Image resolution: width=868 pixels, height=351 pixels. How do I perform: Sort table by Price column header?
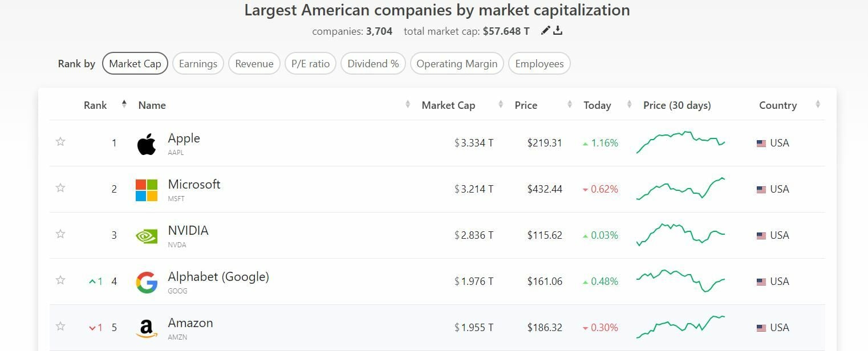(526, 105)
